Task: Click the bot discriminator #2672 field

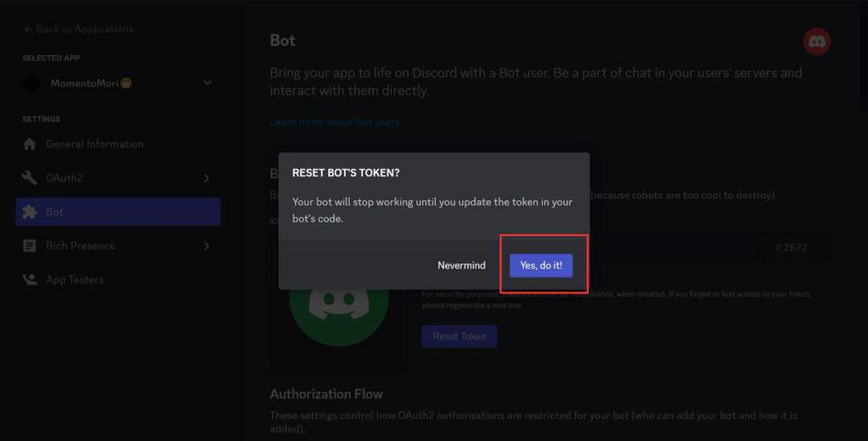Action: pyautogui.click(x=795, y=248)
